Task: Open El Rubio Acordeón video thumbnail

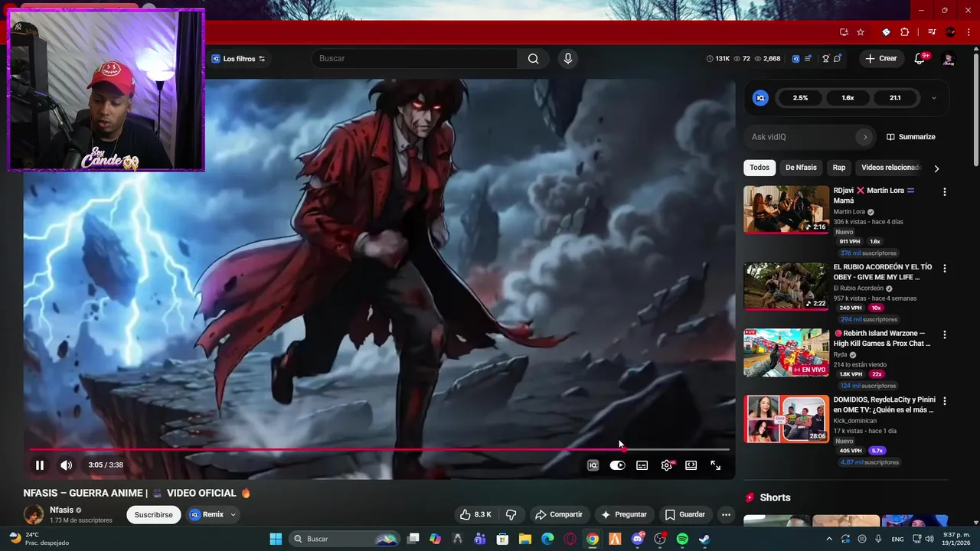Action: pos(786,286)
